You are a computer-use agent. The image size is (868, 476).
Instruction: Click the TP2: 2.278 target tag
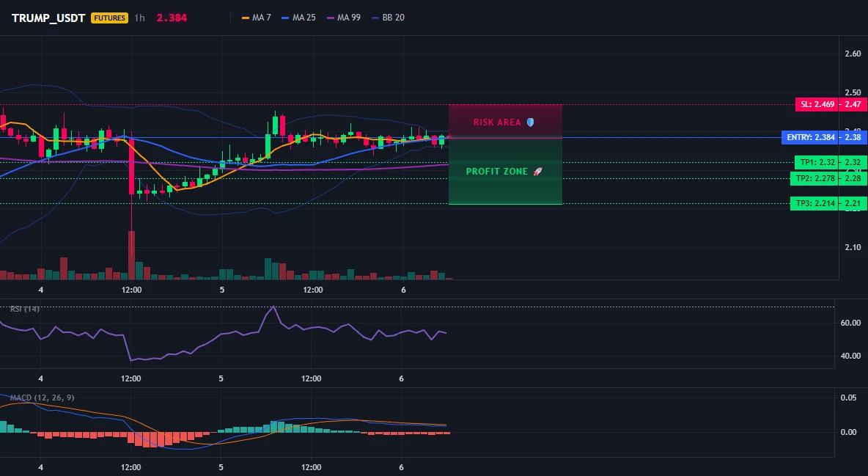click(x=814, y=178)
